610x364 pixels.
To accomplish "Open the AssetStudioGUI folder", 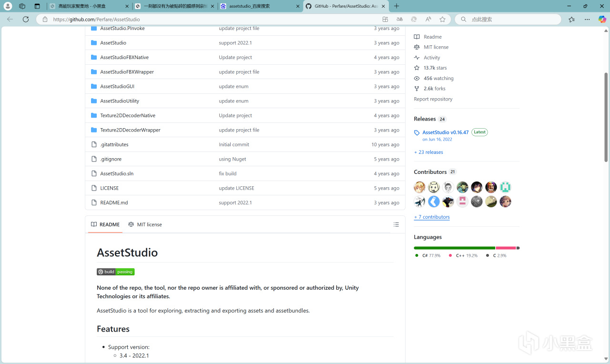I will click(x=117, y=86).
